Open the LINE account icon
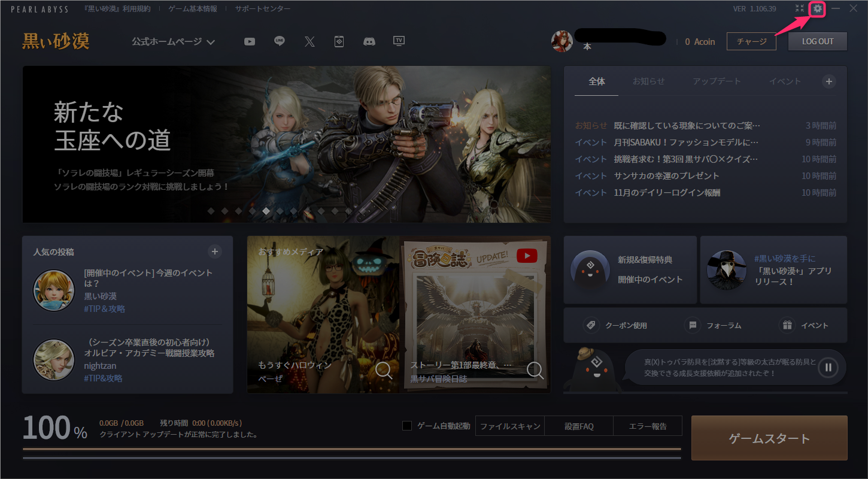 pyautogui.click(x=280, y=41)
